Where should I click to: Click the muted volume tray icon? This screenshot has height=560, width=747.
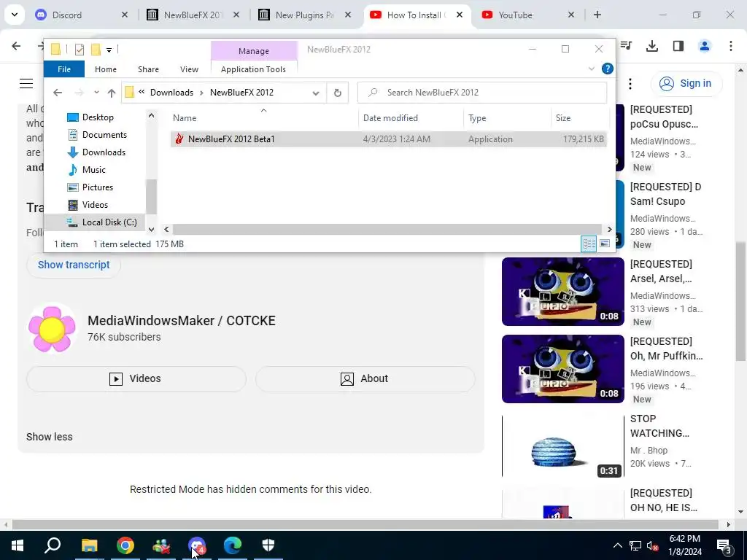tap(653, 545)
